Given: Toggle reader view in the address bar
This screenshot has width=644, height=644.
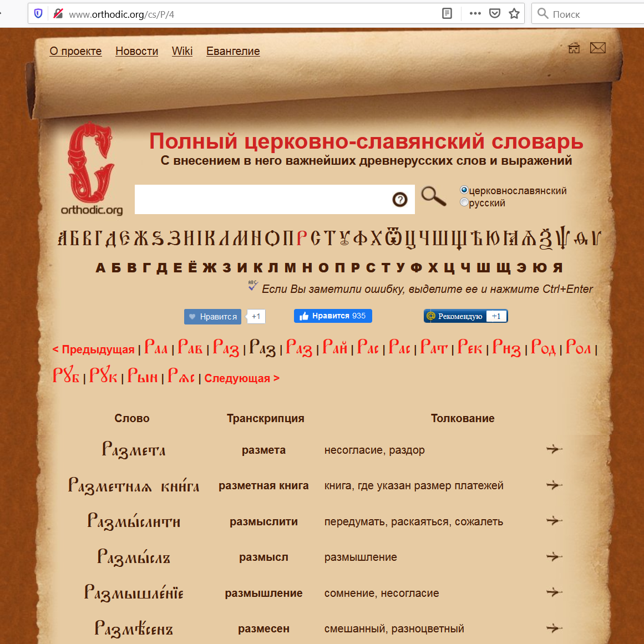Looking at the screenshot, I should 447,14.
